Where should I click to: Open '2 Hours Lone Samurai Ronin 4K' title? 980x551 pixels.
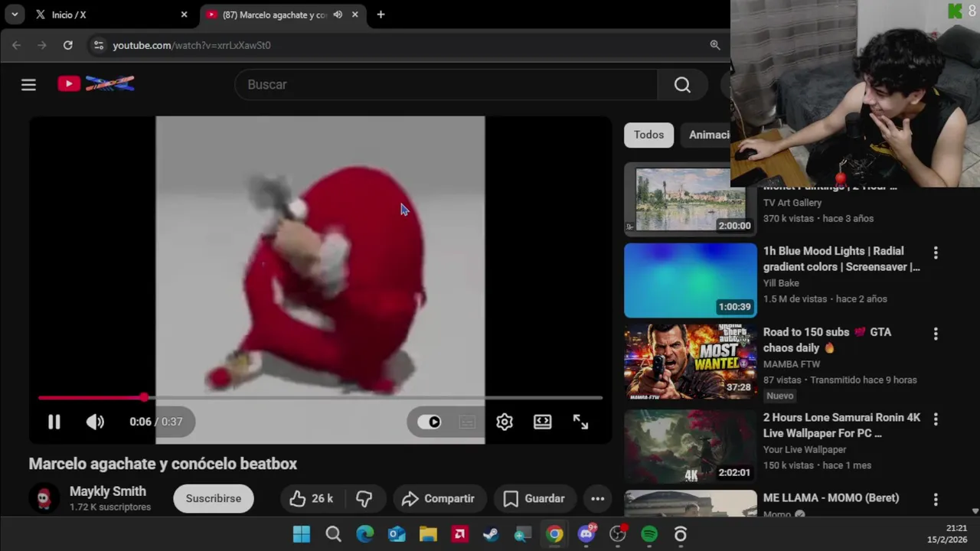(x=841, y=425)
